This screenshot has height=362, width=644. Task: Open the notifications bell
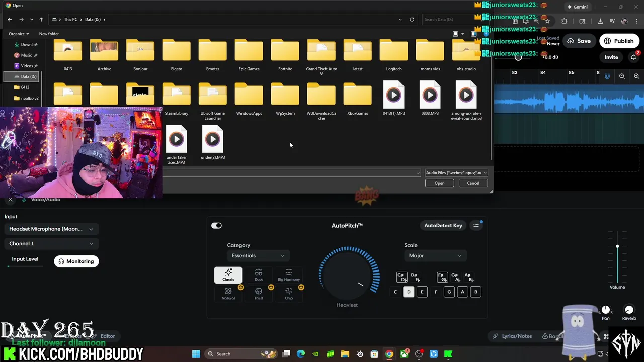pyautogui.click(x=633, y=57)
